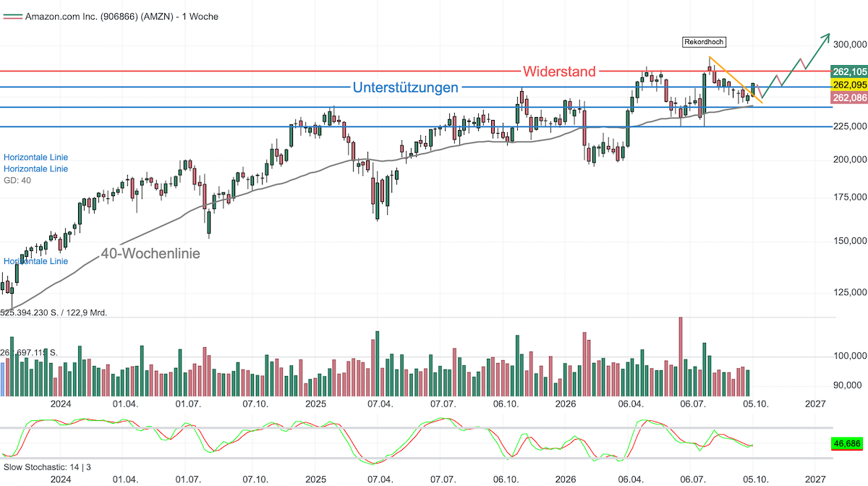This screenshot has width=868, height=486.
Task: Click the green price tag "262,105"
Action: coord(850,72)
